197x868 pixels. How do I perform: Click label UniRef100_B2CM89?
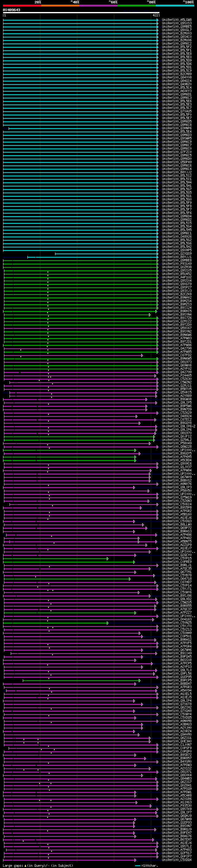pos(177,74)
